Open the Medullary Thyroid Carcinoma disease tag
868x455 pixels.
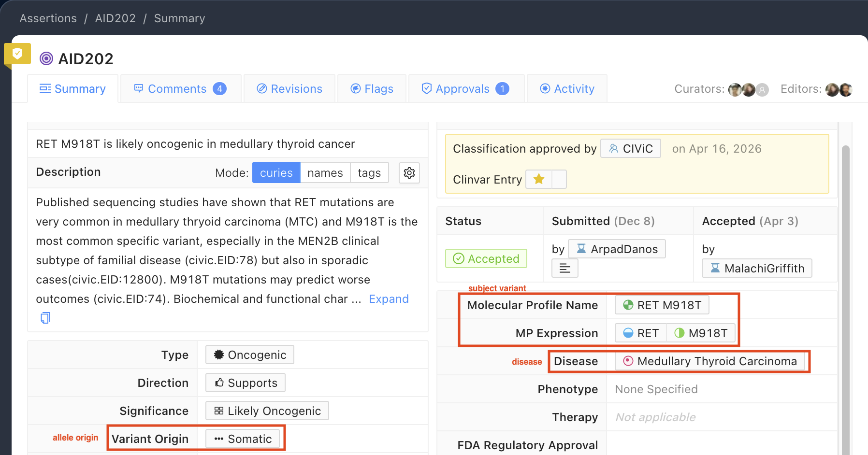click(x=710, y=361)
